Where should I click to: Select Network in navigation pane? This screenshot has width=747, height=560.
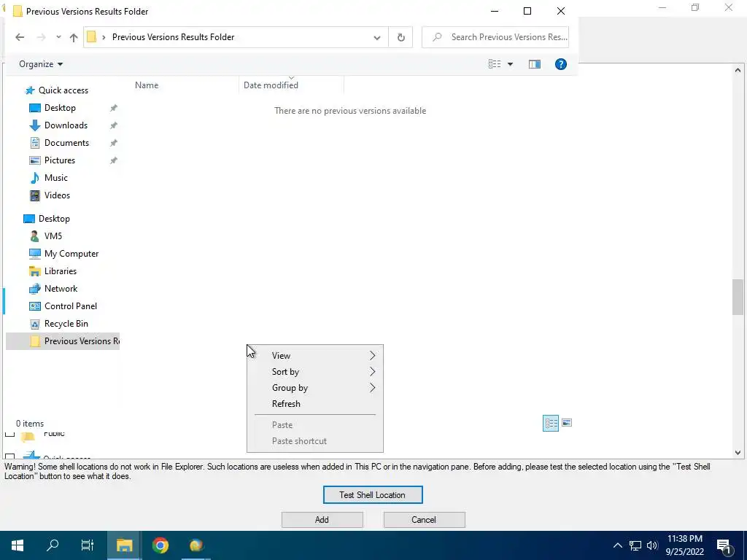click(x=61, y=289)
